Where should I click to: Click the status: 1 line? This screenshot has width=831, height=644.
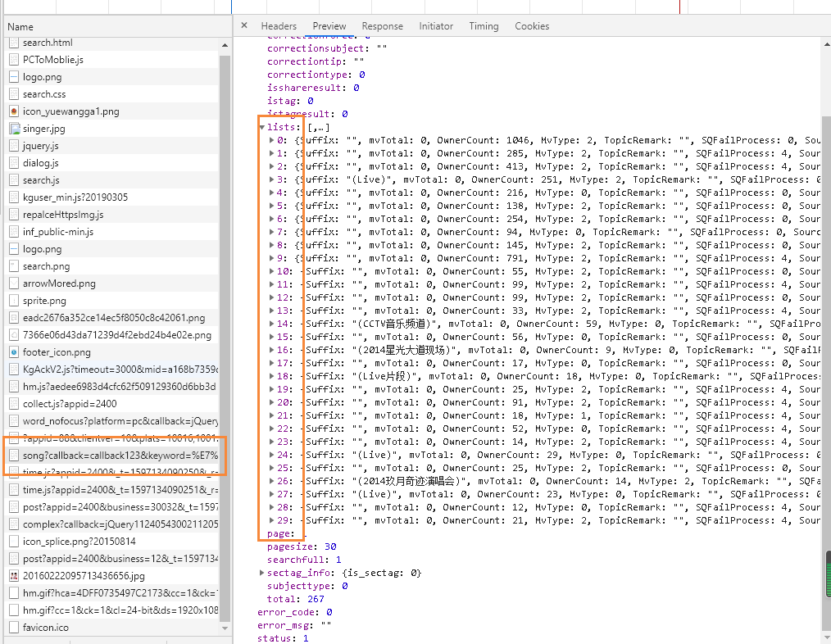point(283,638)
